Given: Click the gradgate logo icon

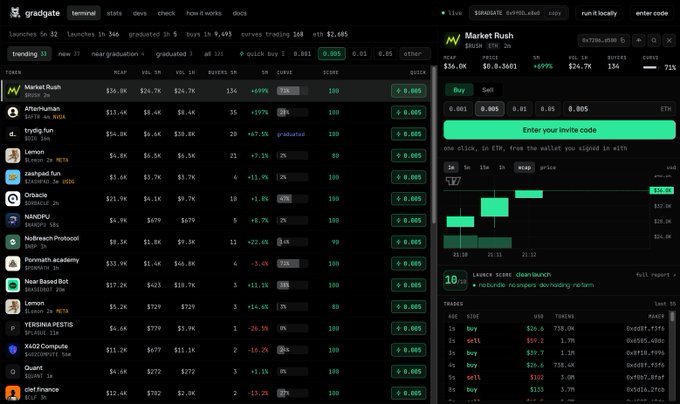Looking at the screenshot, I should click(x=15, y=13).
